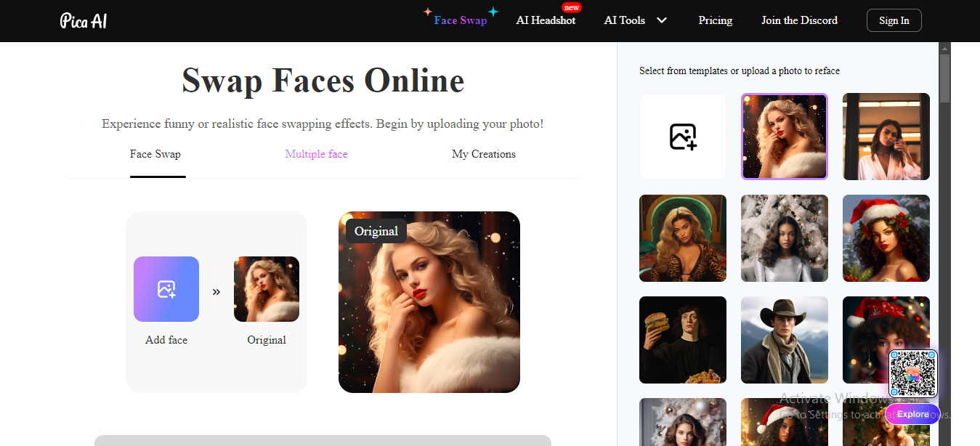Click the double arrow between Add face and Original

(216, 292)
